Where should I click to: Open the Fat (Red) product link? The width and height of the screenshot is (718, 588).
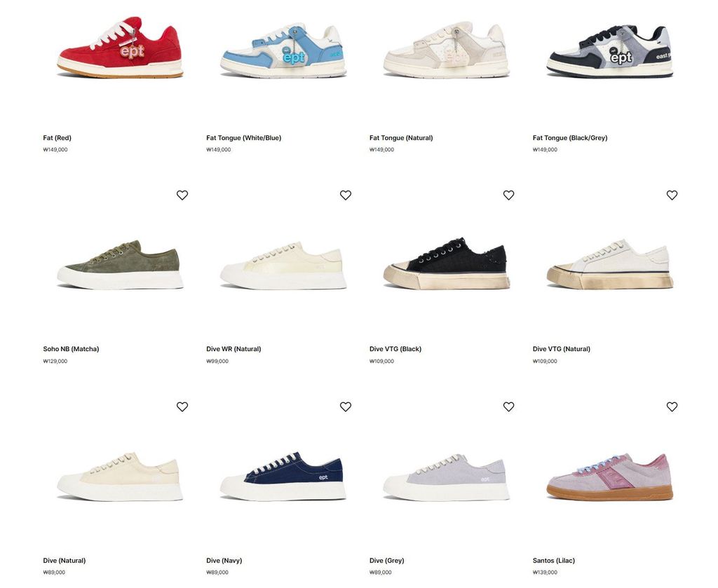coord(57,138)
